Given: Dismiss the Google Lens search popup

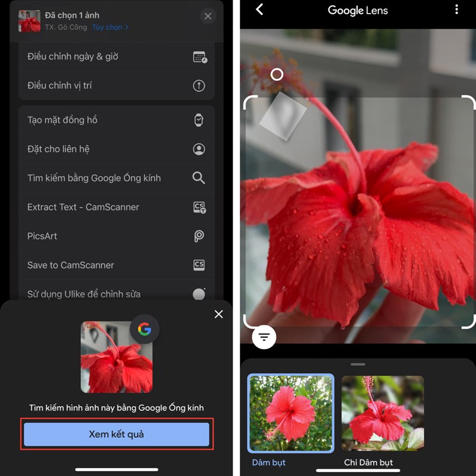Looking at the screenshot, I should coord(218,314).
